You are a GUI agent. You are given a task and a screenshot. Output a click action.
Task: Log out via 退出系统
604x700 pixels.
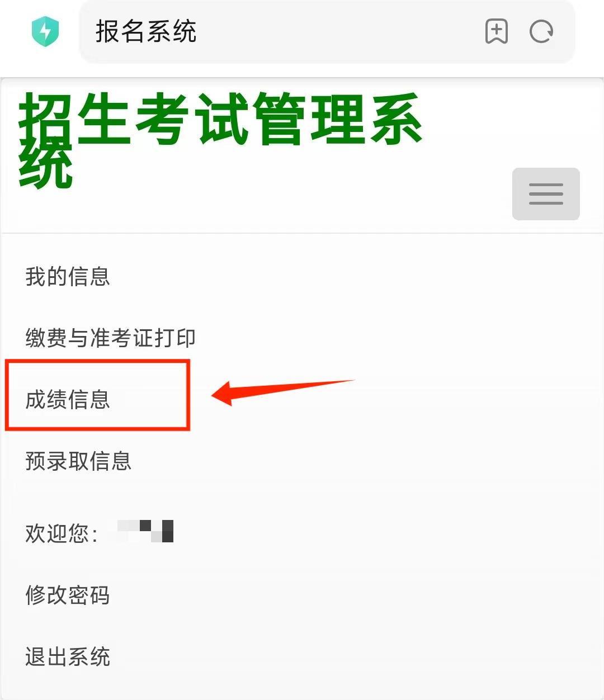point(68,657)
